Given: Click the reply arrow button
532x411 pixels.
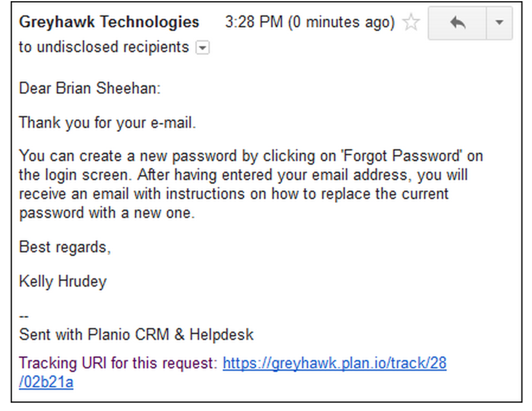Looking at the screenshot, I should 457,23.
